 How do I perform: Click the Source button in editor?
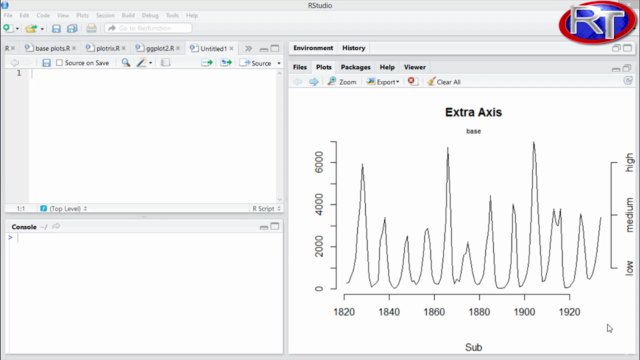pyautogui.click(x=256, y=63)
